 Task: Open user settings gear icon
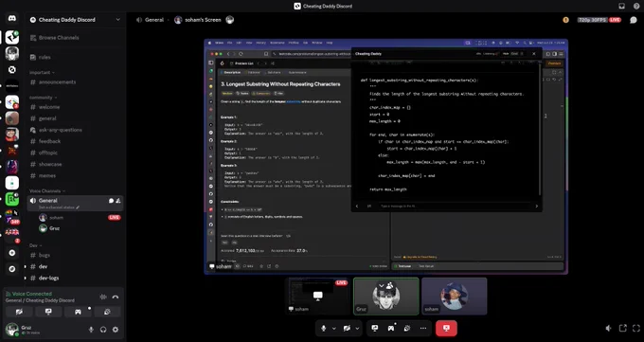(116, 330)
